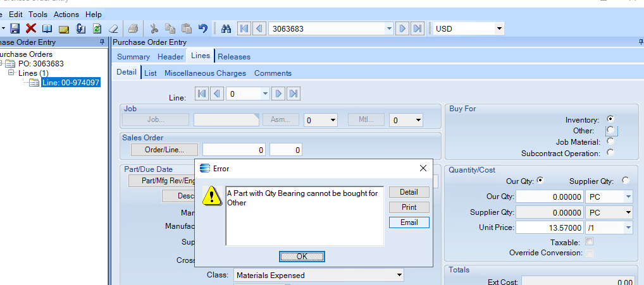Collapse the Lines (1) tree node
This screenshot has height=285, width=644.
(11, 73)
